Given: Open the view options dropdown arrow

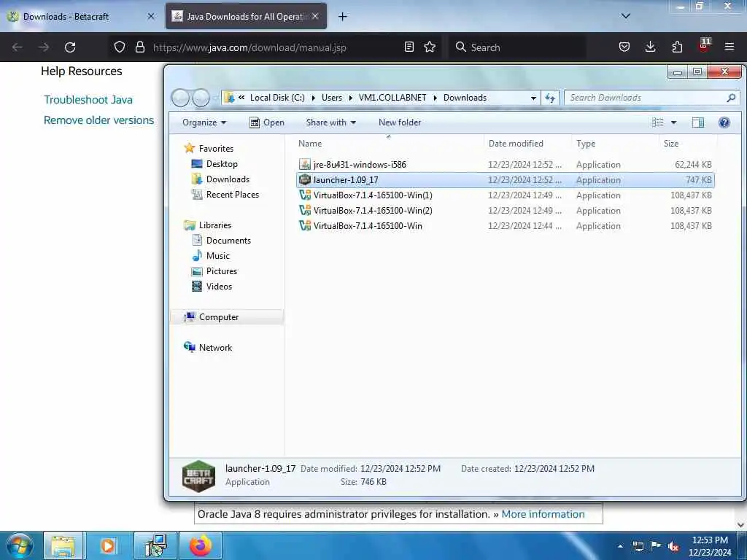Looking at the screenshot, I should [x=673, y=122].
